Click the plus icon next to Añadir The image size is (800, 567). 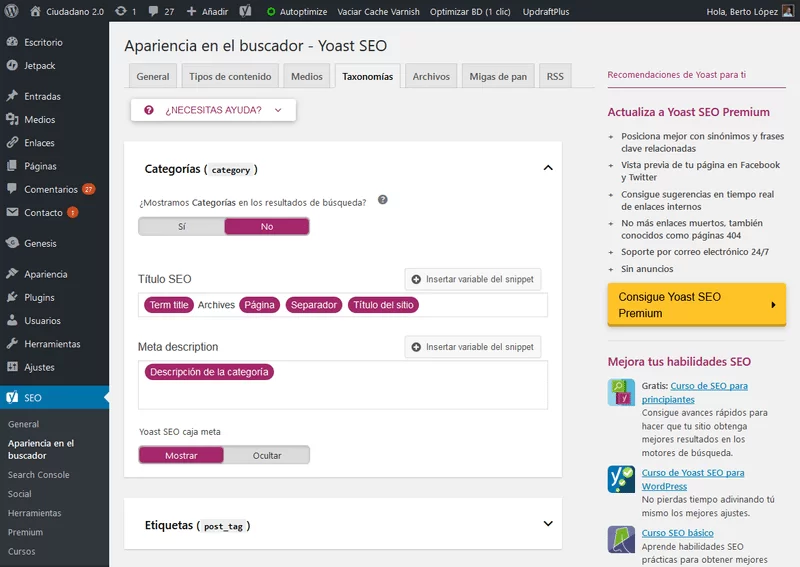pyautogui.click(x=191, y=11)
